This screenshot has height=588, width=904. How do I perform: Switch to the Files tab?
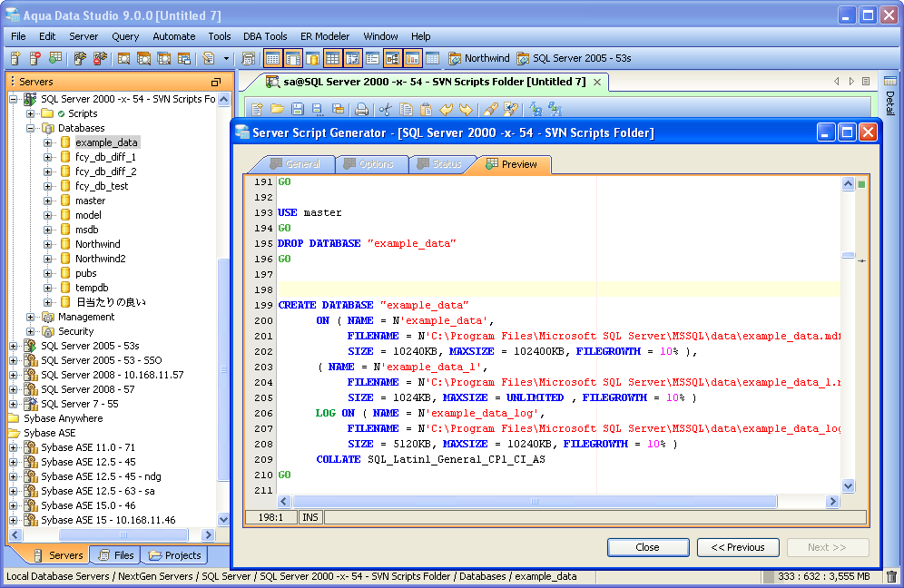tap(115, 555)
